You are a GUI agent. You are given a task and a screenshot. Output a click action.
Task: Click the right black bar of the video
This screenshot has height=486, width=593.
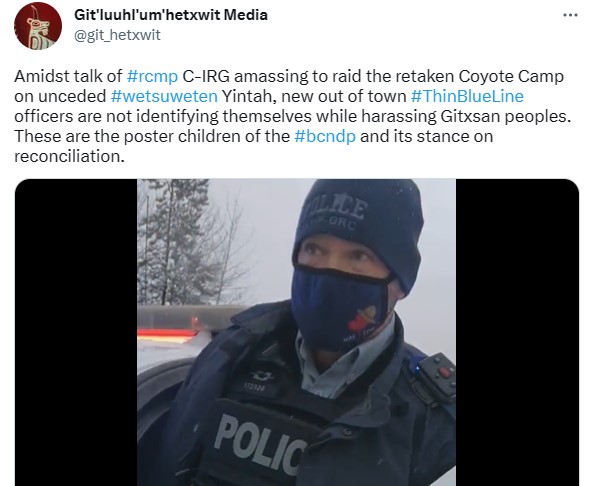pos(517,332)
